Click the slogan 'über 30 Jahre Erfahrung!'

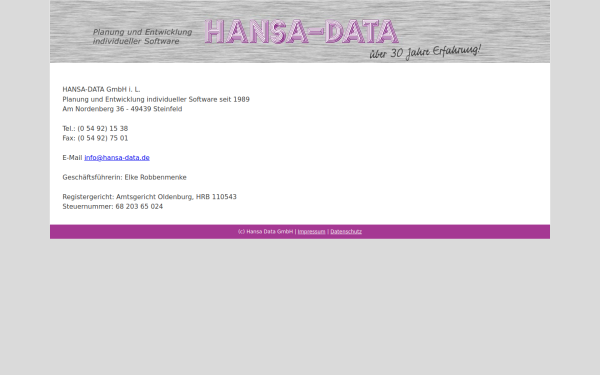425,52
